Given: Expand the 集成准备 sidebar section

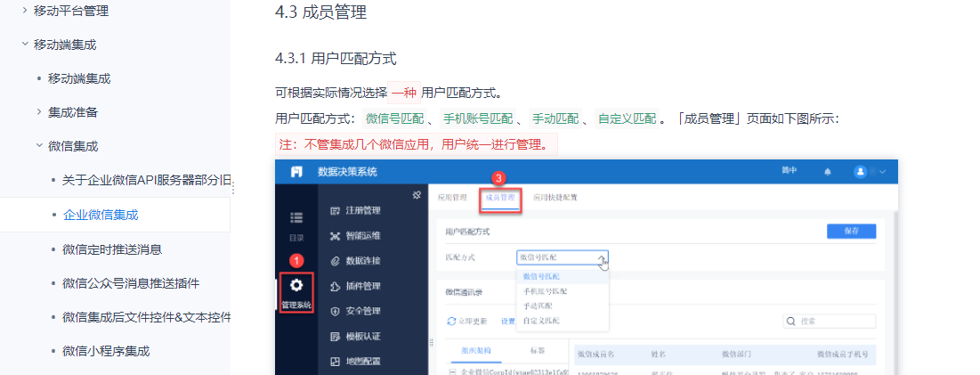Looking at the screenshot, I should click(x=39, y=112).
